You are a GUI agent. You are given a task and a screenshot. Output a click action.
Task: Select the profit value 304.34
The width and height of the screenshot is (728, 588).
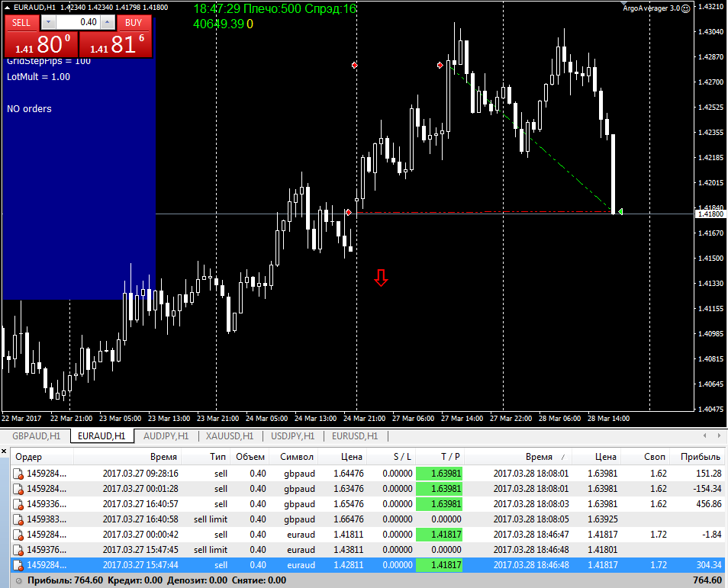point(708,565)
